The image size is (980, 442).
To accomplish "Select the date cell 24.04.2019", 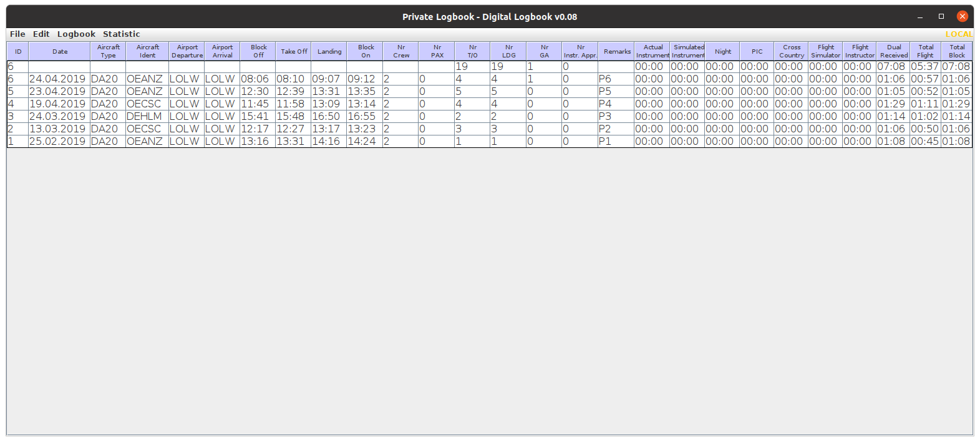I will pyautogui.click(x=57, y=79).
